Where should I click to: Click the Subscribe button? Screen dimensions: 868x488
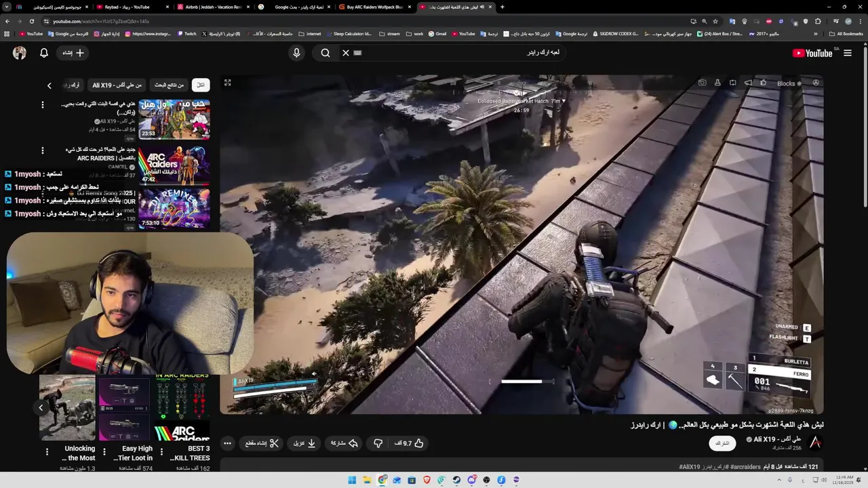click(722, 443)
